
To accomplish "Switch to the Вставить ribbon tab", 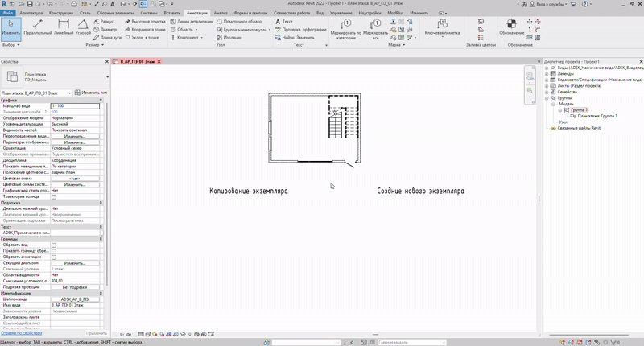I will coord(171,13).
